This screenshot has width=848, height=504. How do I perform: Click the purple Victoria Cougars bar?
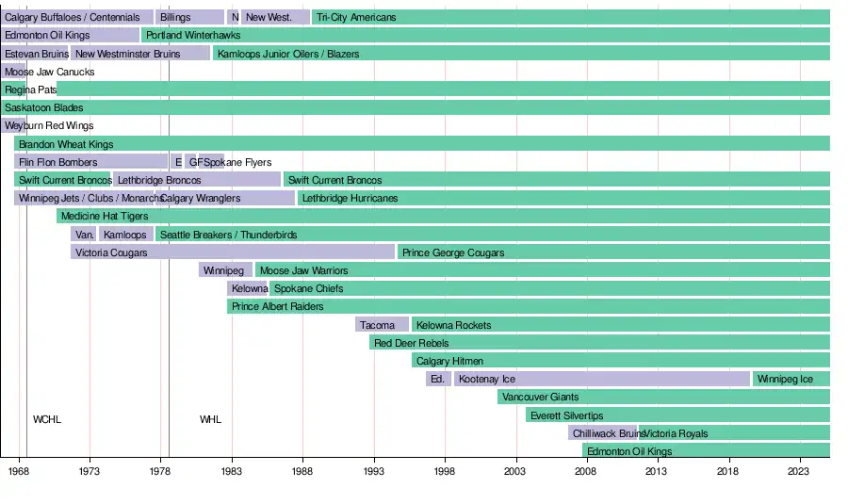tap(233, 252)
